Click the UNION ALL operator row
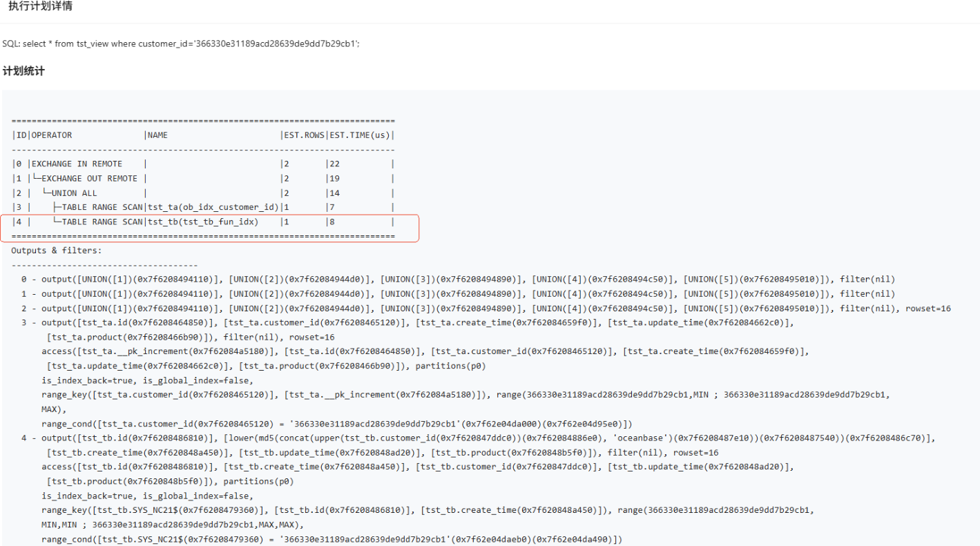Viewport: 980px width, 546px height. [74, 193]
